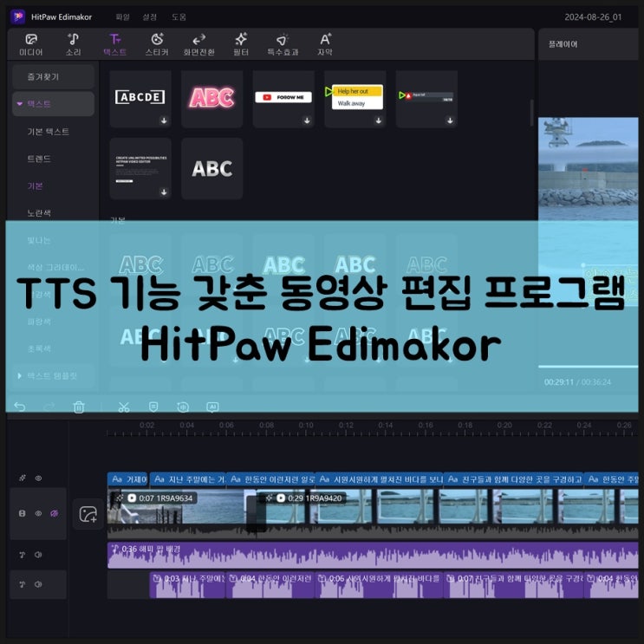Click the undo arrow in timeline toolbar
The height and width of the screenshot is (644, 644).
20,407
